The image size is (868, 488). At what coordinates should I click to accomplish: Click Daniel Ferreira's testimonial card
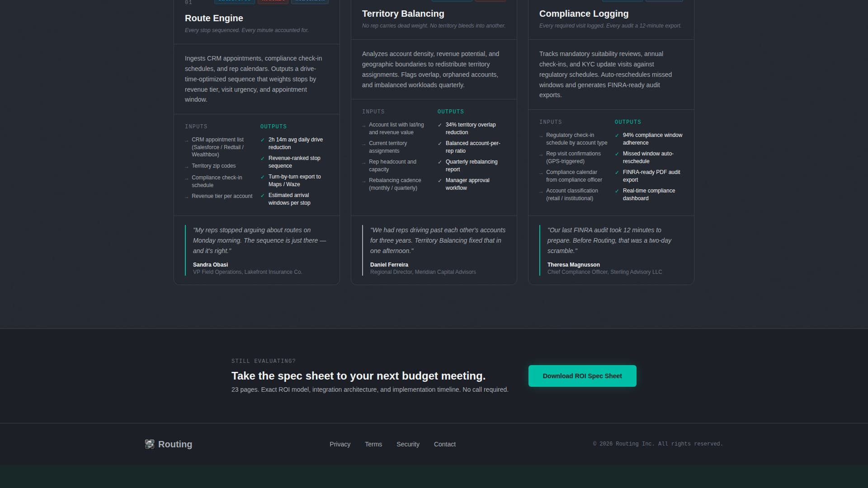pos(434,250)
